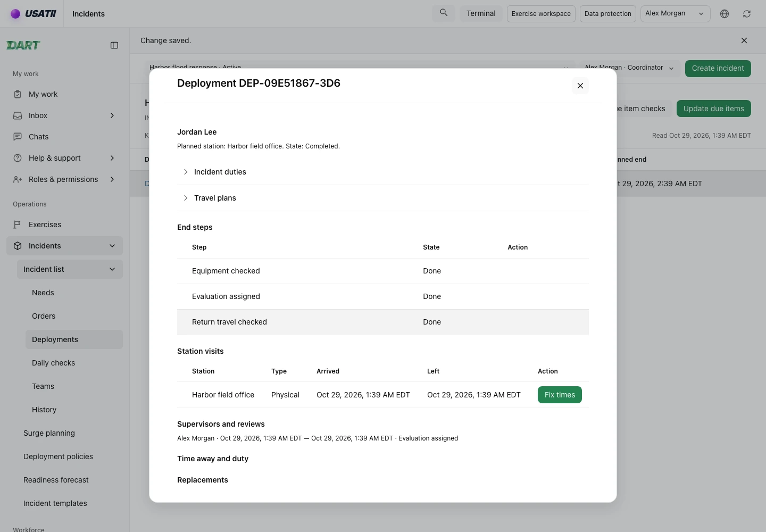Image resolution: width=766 pixels, height=532 pixels.
Task: Click Harbor field office station cell
Action: (x=223, y=395)
